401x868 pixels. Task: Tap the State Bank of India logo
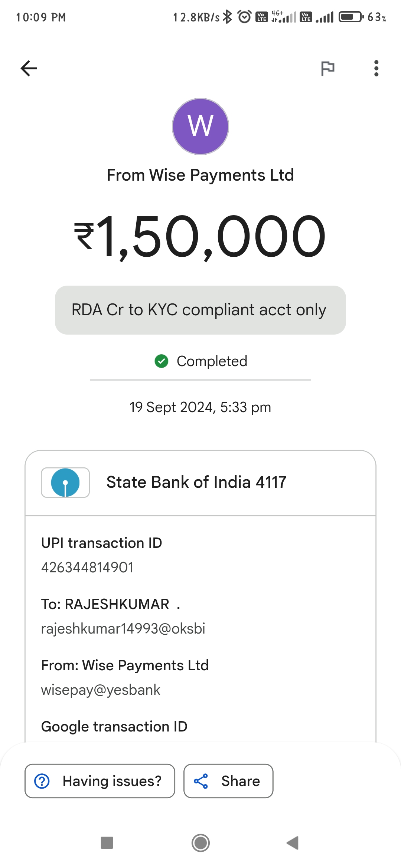click(x=65, y=482)
